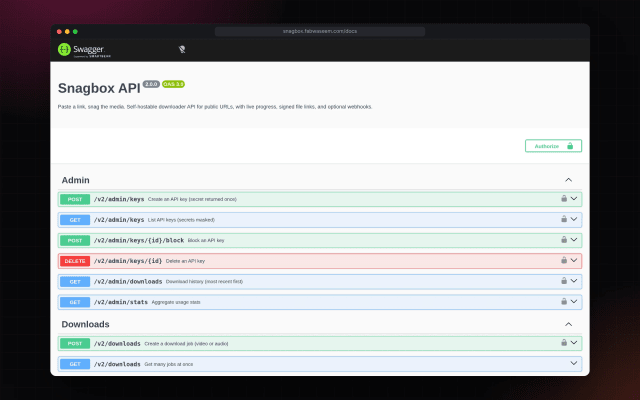This screenshot has height=400, width=640.
Task: Click text 'List API keys (secrets masked)'
Action: (x=181, y=220)
